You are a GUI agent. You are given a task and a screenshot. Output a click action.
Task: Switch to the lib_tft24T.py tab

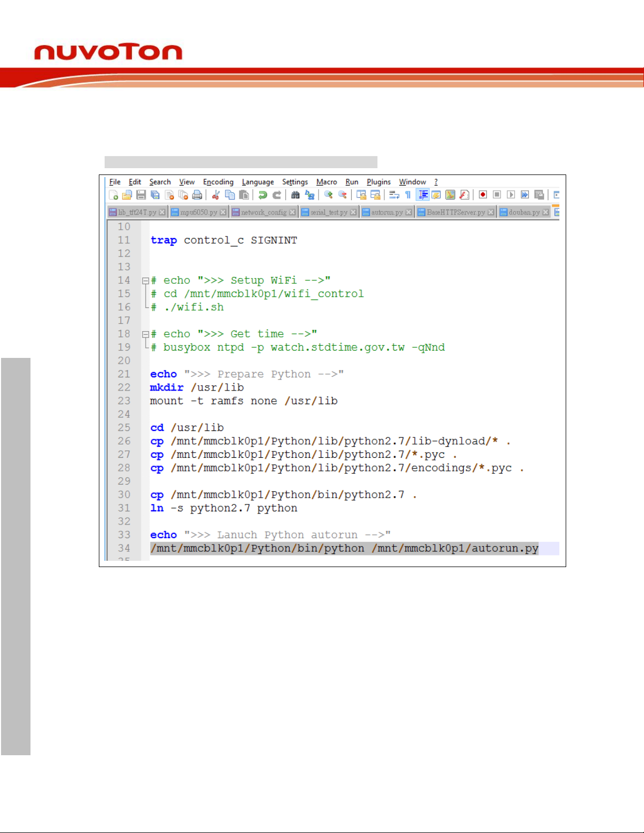coord(137,212)
